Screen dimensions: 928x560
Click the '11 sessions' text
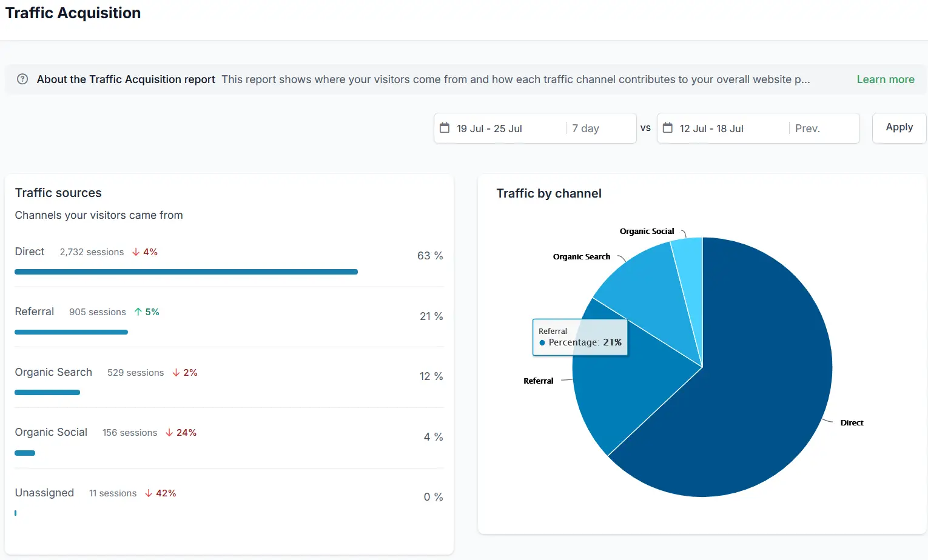pyautogui.click(x=113, y=493)
